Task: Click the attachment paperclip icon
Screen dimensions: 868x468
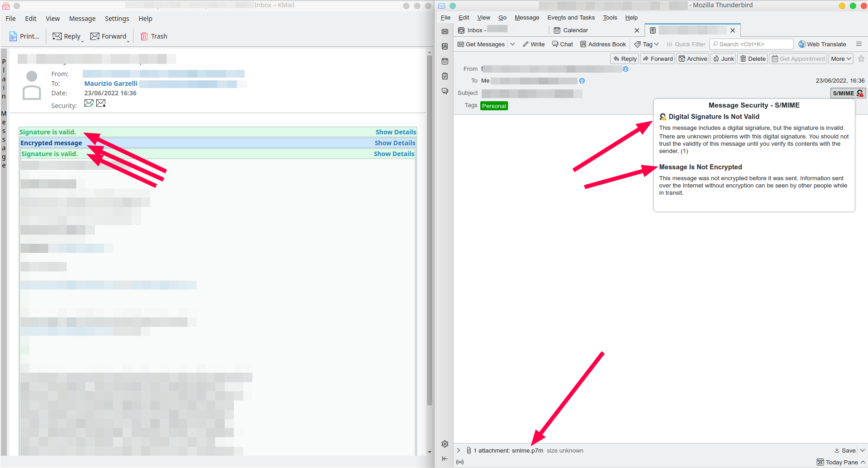Action: click(x=469, y=450)
